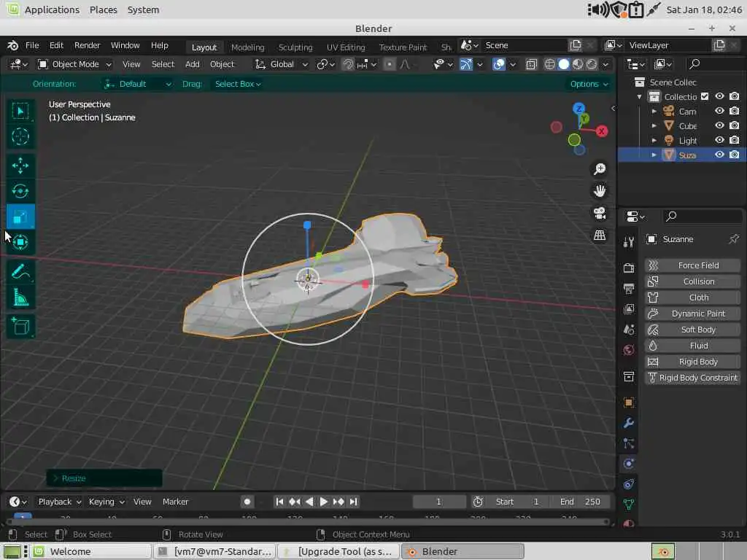747x560 pixels.
Task: Open the Object Mode dropdown
Action: tap(75, 64)
